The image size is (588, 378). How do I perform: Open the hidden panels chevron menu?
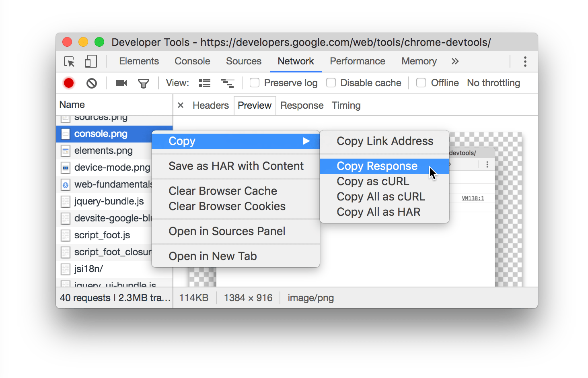(x=455, y=61)
